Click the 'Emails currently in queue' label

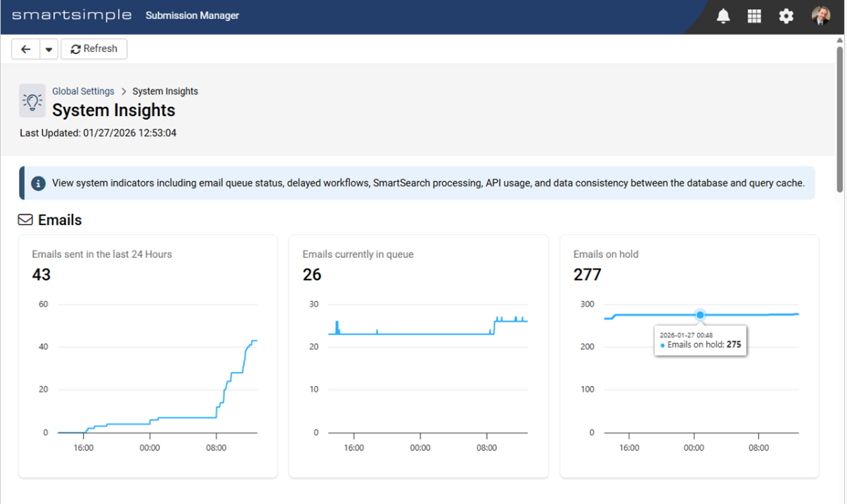tap(358, 254)
